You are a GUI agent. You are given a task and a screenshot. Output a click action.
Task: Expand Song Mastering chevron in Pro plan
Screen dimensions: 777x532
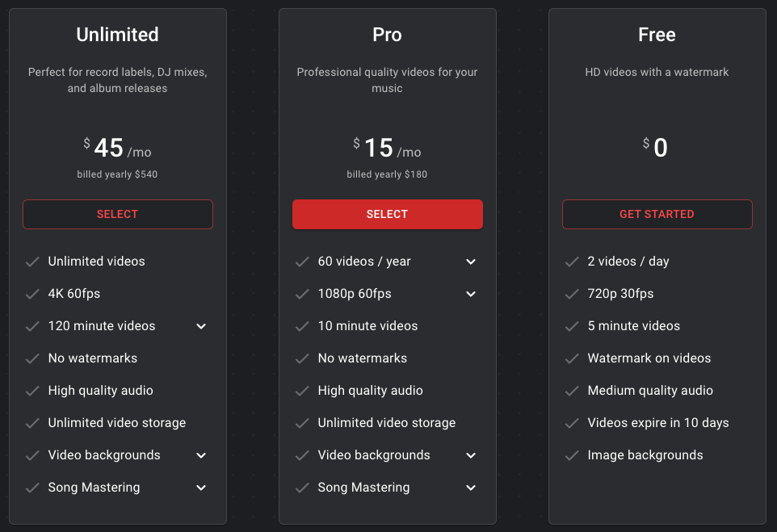471,488
